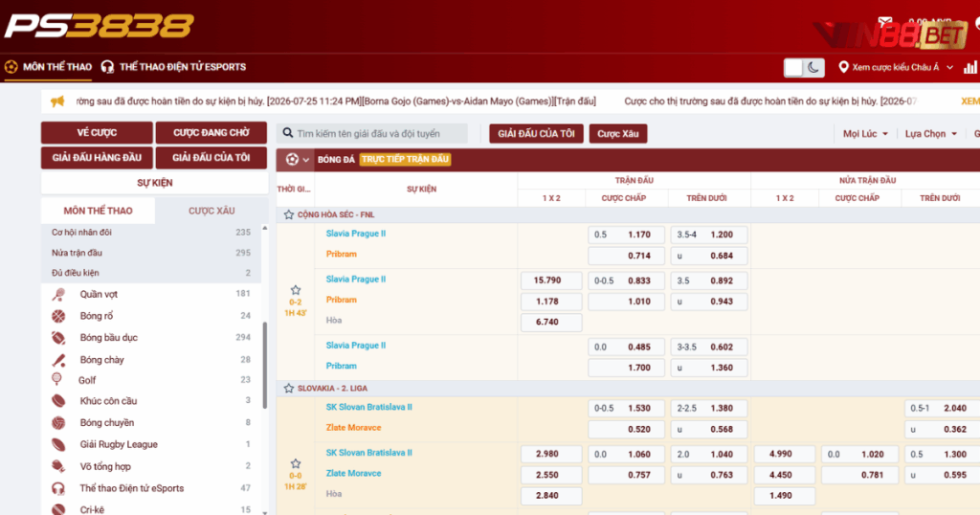Click the tennis racket icon for Quần vợt
The width and height of the screenshot is (980, 515).
tap(58, 295)
